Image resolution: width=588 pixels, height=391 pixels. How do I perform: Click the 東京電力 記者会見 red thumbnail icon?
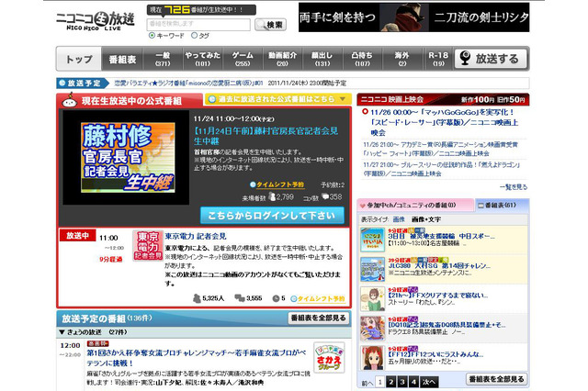[148, 245]
